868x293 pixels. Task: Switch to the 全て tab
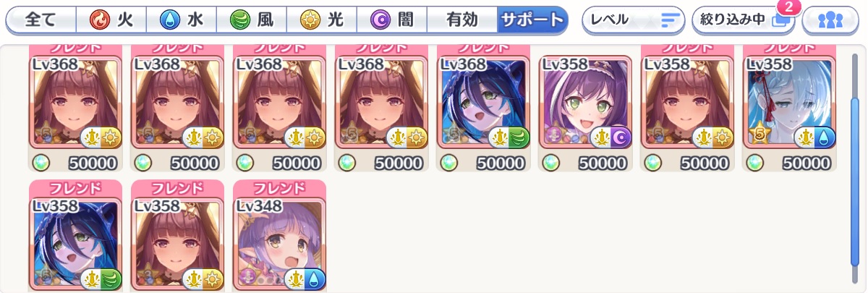[41, 20]
